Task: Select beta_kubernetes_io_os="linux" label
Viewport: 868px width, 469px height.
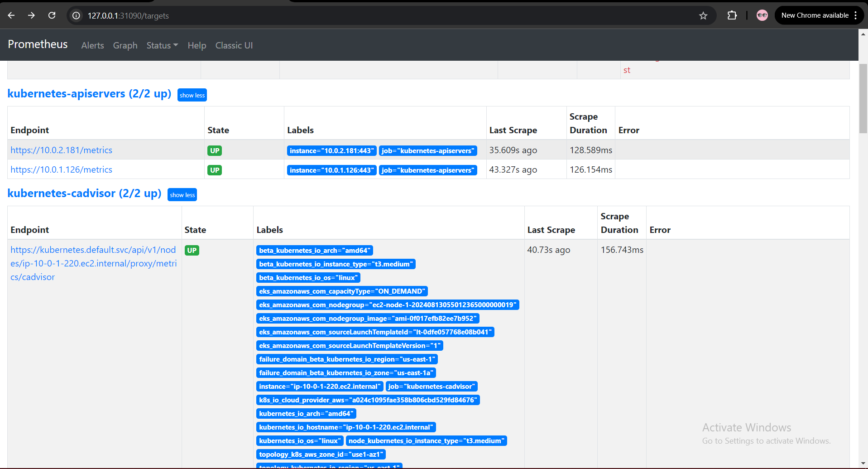Action: coord(308,277)
